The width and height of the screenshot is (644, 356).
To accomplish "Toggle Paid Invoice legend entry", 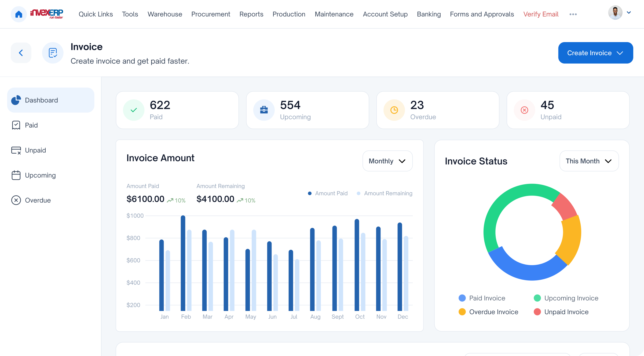I will click(x=482, y=298).
